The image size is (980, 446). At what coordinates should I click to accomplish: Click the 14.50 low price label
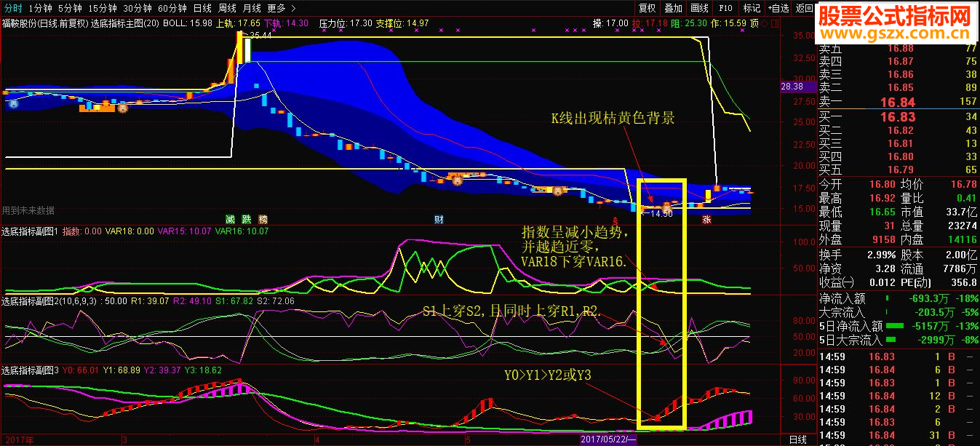[x=661, y=214]
